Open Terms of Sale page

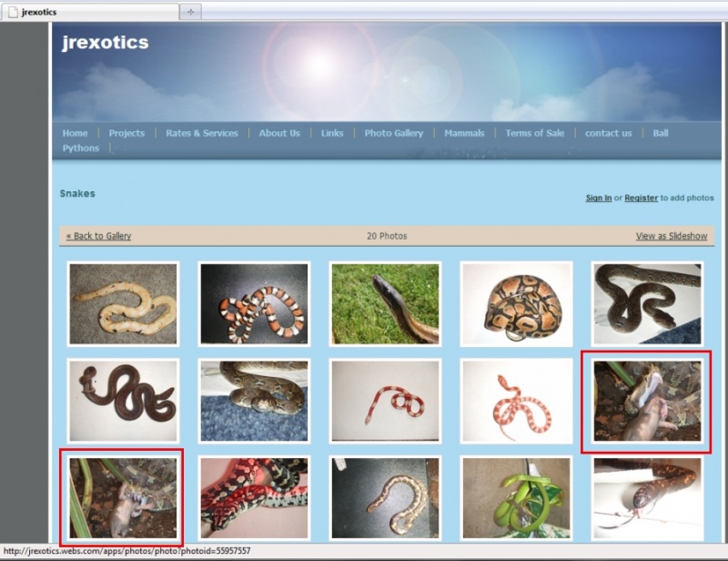tap(535, 133)
